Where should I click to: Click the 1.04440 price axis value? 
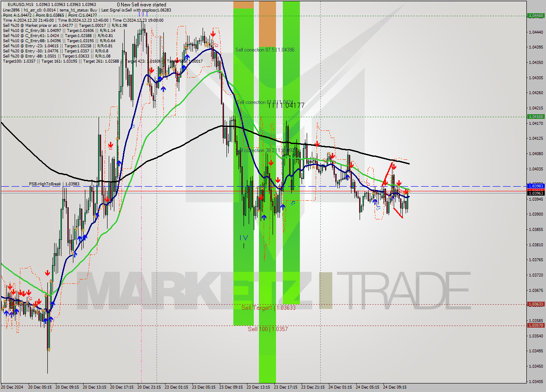click(x=536, y=32)
